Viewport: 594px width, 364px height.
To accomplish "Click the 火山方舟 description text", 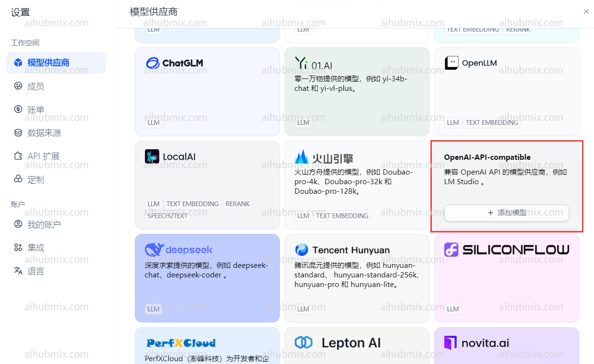I will (x=354, y=182).
